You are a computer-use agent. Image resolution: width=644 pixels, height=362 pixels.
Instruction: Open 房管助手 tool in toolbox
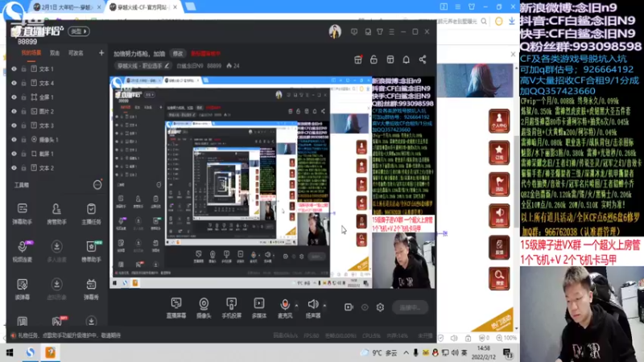56,214
